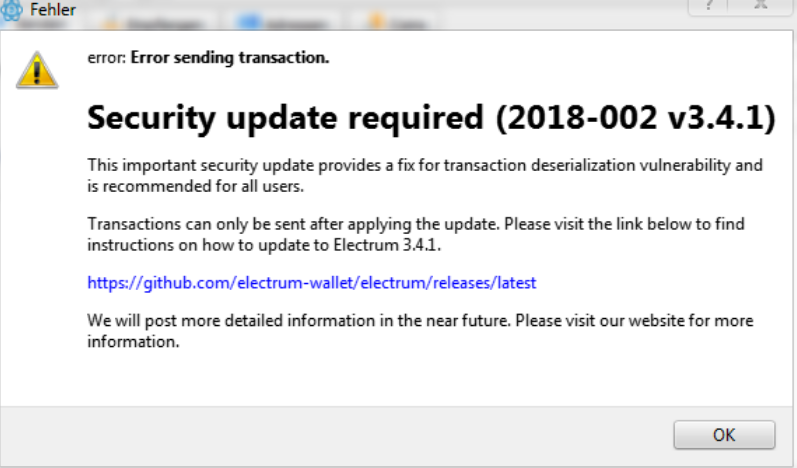The width and height of the screenshot is (797, 468).
Task: Click the blurred orange icon behind dialog
Action: click(377, 22)
